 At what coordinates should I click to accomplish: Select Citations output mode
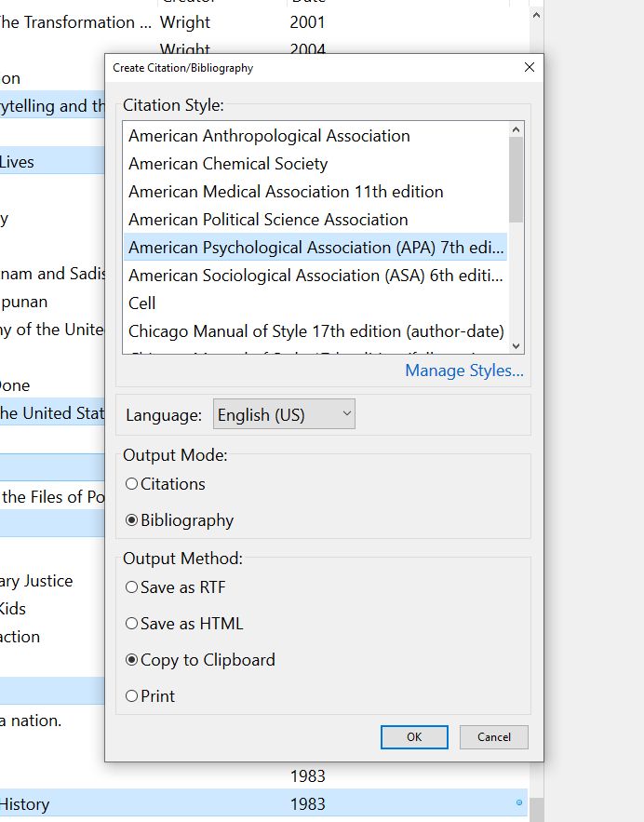coord(166,484)
